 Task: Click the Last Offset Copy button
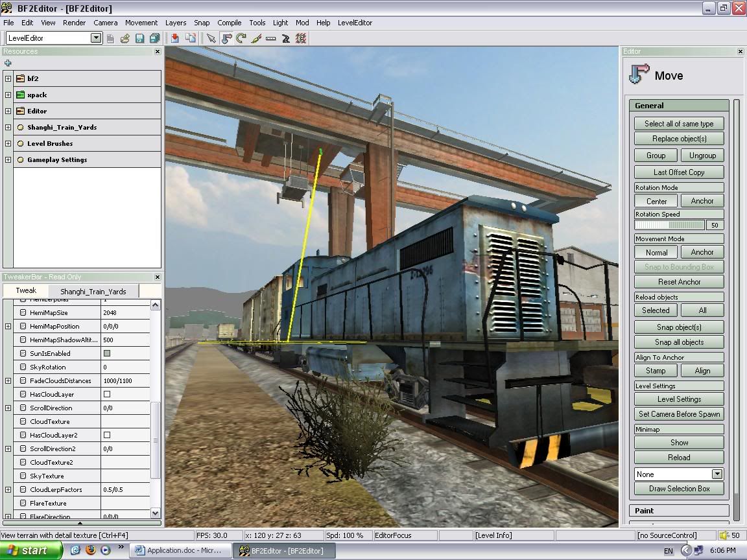pyautogui.click(x=679, y=172)
